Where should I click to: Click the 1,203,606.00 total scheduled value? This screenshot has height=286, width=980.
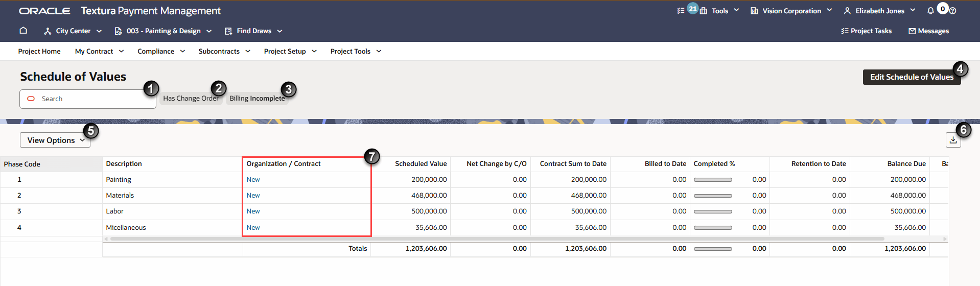point(426,249)
